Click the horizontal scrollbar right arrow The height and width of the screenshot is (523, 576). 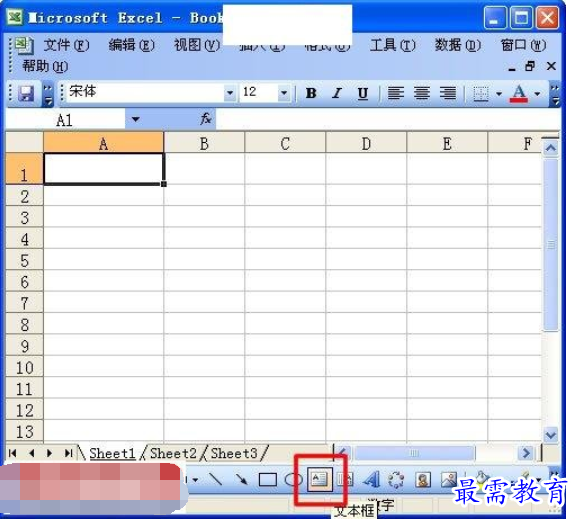526,453
